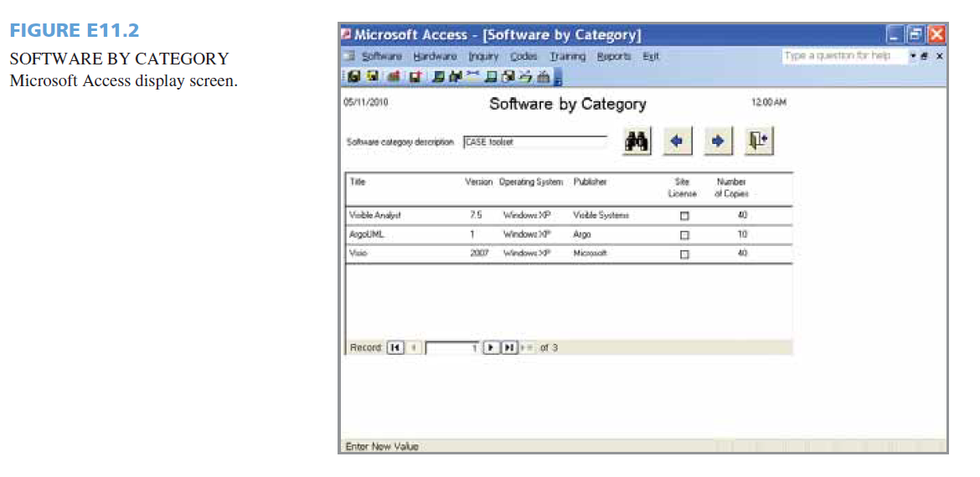Jump to first record in navigator
The height and width of the screenshot is (477, 980).
[x=394, y=348]
